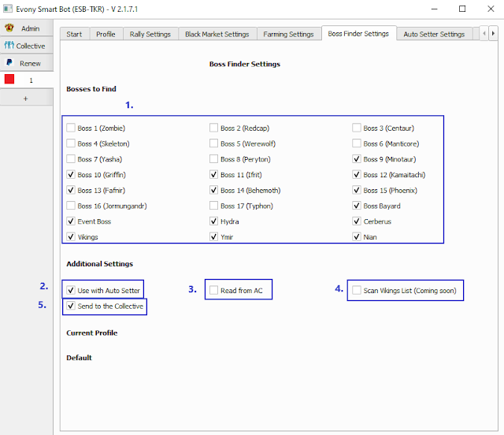
Task: Switch to the Start tab
Action: 74,34
